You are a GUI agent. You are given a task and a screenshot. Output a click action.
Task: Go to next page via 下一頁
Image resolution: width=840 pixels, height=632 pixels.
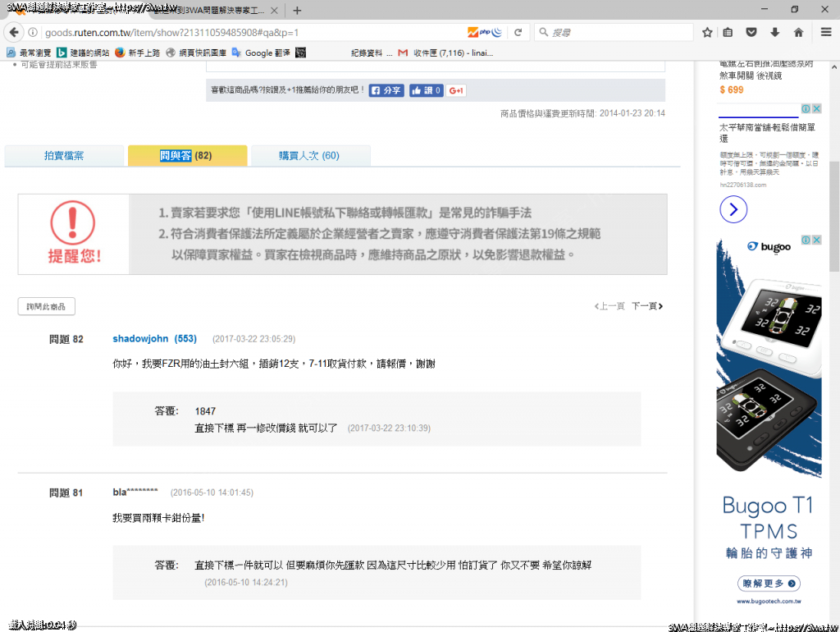(x=646, y=306)
